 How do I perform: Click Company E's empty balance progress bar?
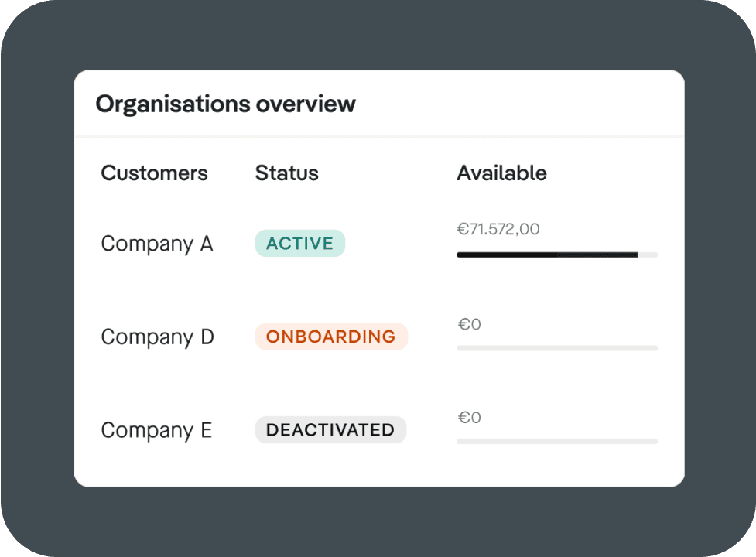coord(557,441)
